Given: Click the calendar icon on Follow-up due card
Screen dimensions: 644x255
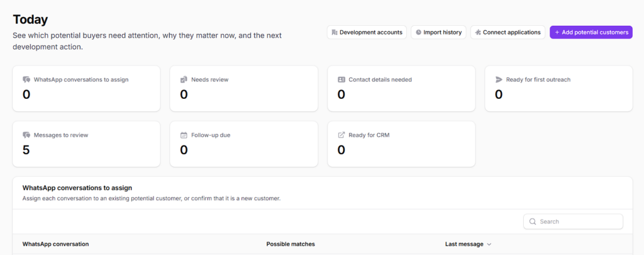Looking at the screenshot, I should [184, 135].
